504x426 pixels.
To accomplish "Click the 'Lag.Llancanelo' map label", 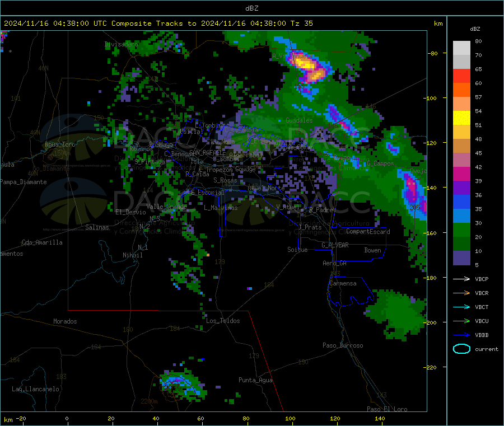I will tap(35, 390).
